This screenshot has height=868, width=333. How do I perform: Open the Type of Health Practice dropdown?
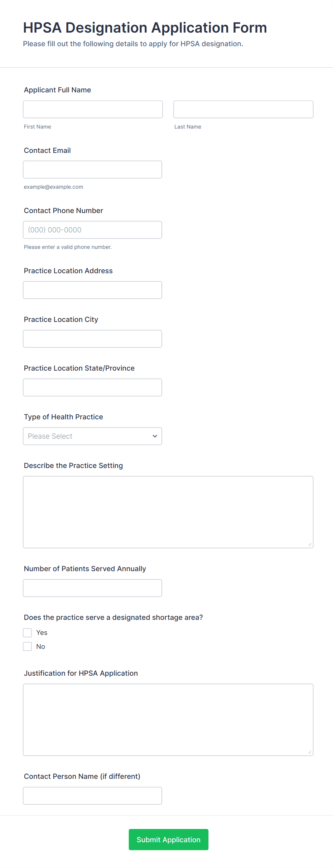point(92,436)
